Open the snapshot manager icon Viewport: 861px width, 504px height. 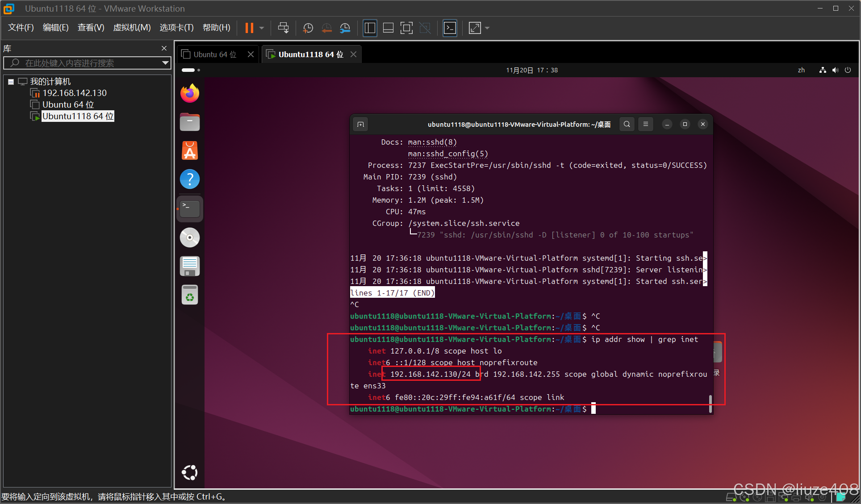tap(345, 28)
